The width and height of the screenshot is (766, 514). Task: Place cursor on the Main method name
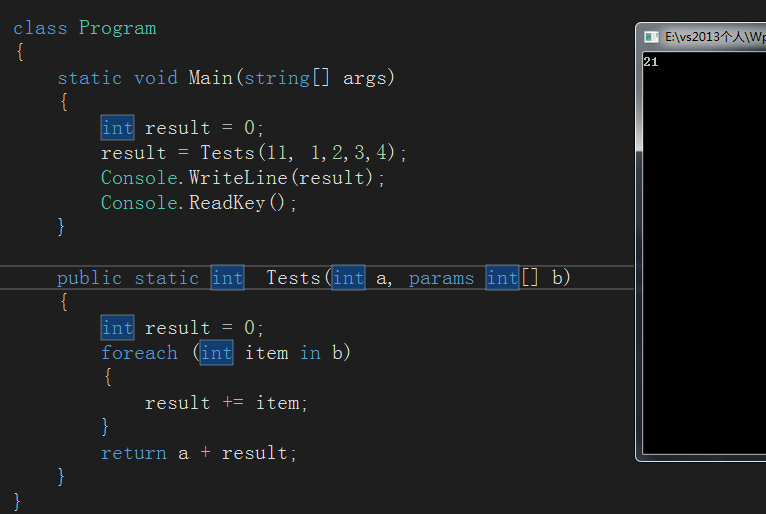210,78
